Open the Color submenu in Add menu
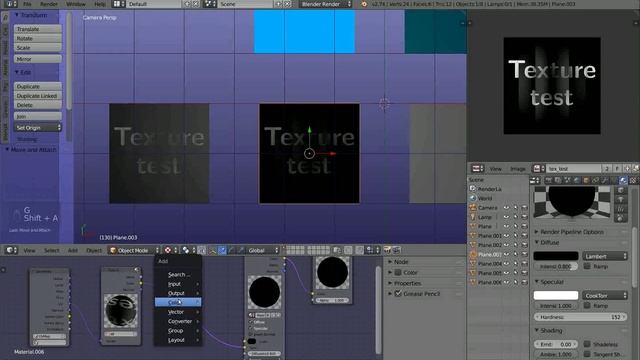The height and width of the screenshot is (360, 640). (178, 302)
